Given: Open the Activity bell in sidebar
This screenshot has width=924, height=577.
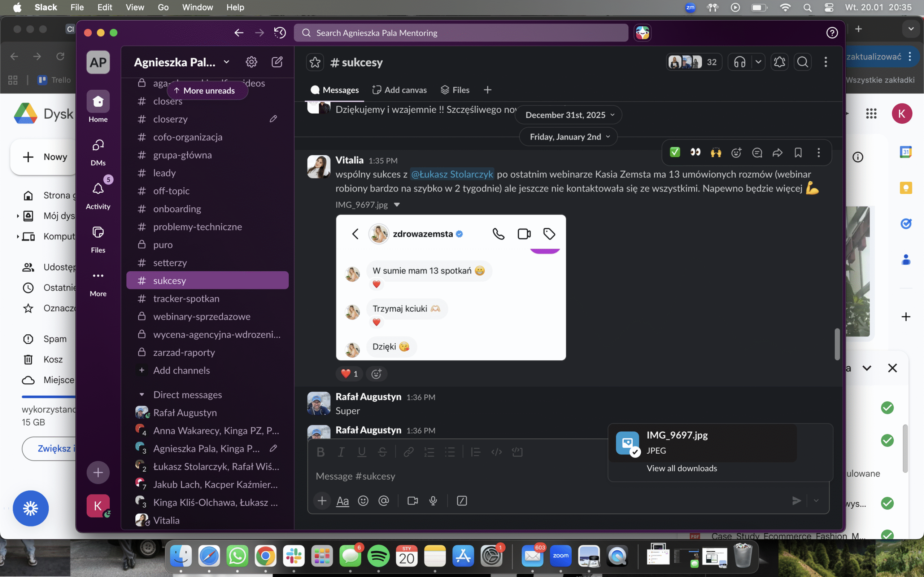Looking at the screenshot, I should pyautogui.click(x=98, y=189).
